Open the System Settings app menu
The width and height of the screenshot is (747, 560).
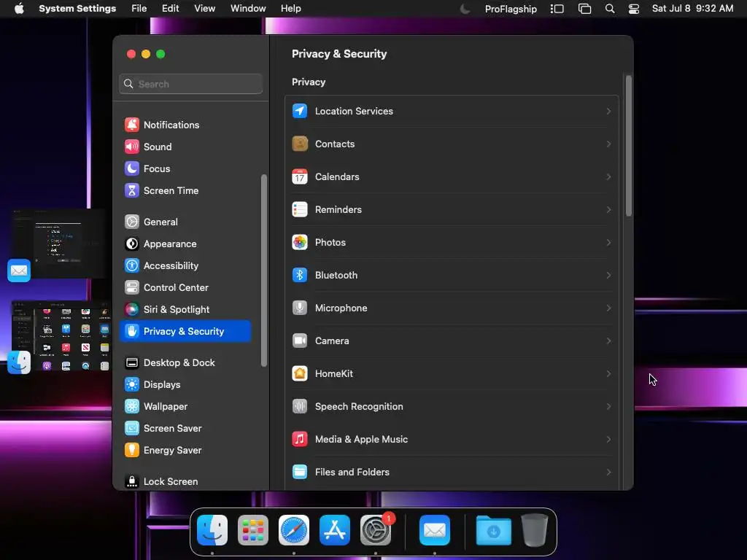pos(77,9)
